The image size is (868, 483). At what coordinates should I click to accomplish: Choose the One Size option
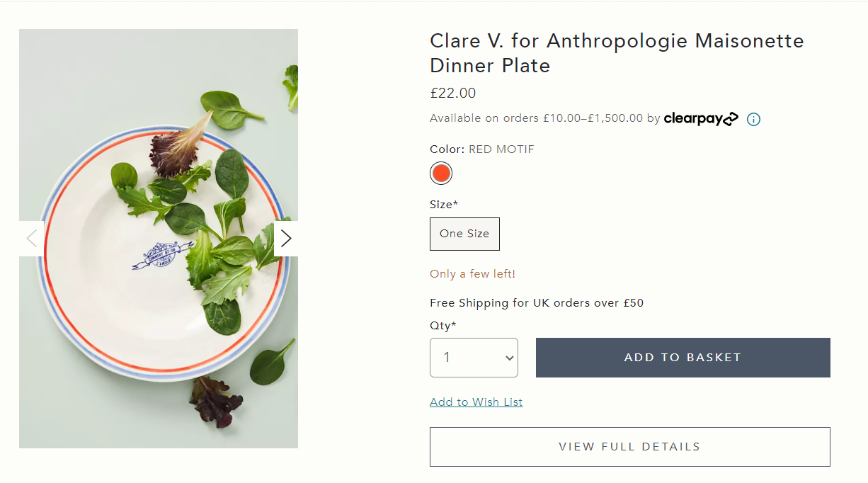click(464, 234)
